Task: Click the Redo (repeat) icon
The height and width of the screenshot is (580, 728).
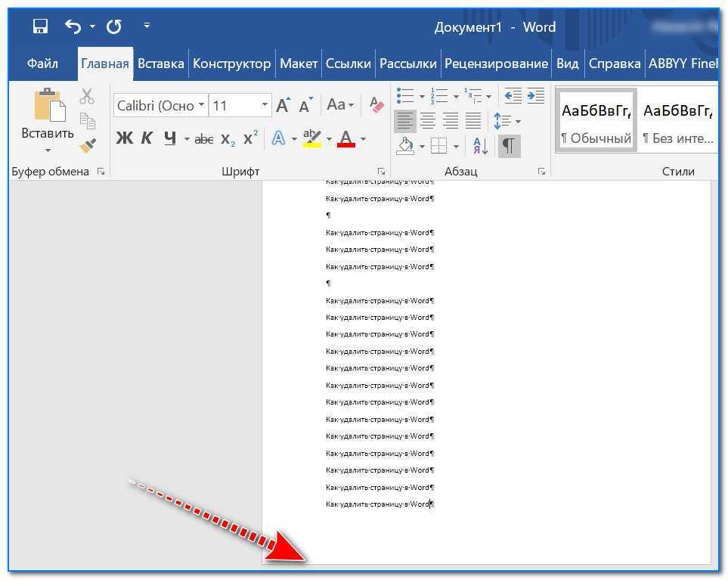Action: 113,26
